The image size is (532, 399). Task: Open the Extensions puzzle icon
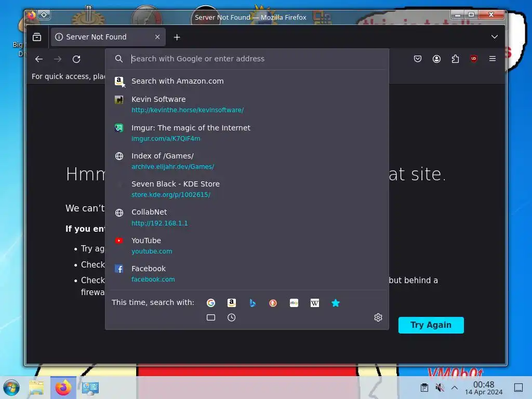click(455, 59)
